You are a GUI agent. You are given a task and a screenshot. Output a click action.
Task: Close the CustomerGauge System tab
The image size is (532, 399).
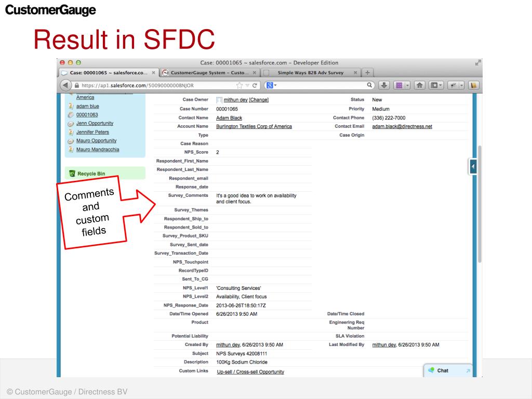[x=254, y=73]
